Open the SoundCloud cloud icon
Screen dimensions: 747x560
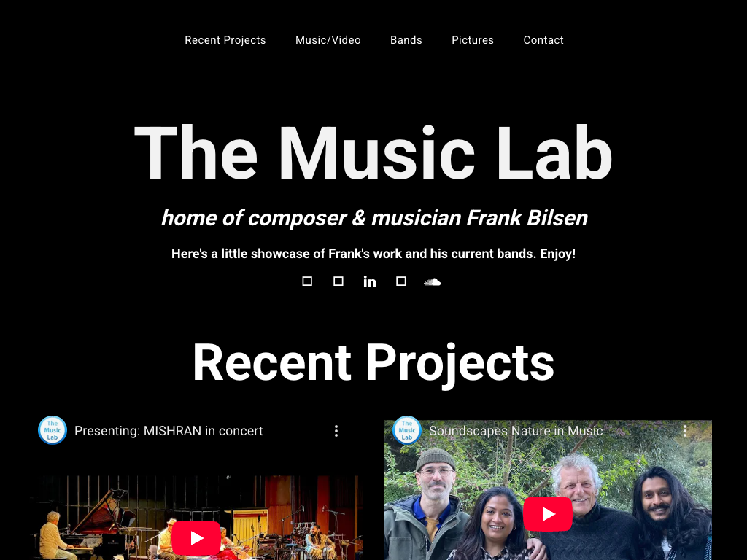[x=432, y=282]
